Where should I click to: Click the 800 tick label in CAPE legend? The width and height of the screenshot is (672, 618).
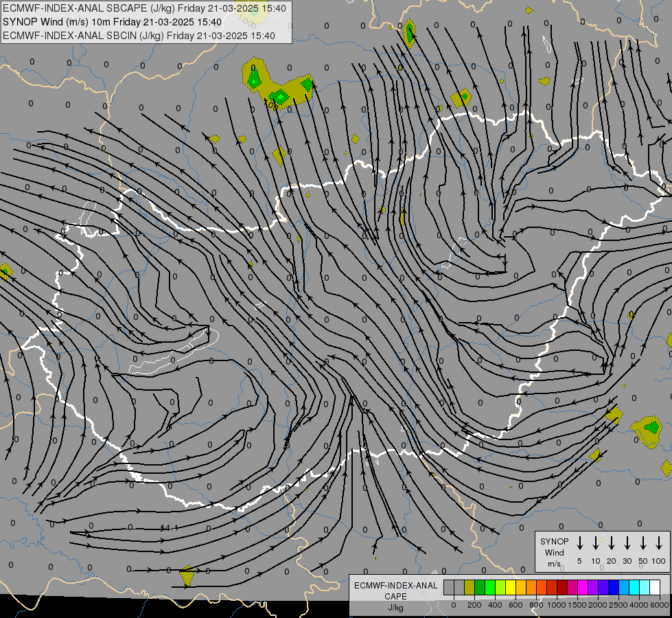(536, 605)
